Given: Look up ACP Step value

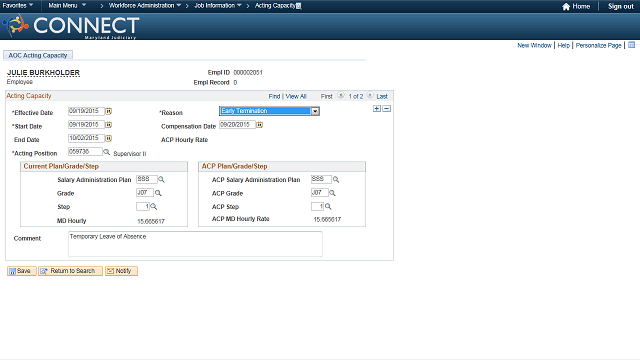Looking at the screenshot, I should [x=328, y=207].
